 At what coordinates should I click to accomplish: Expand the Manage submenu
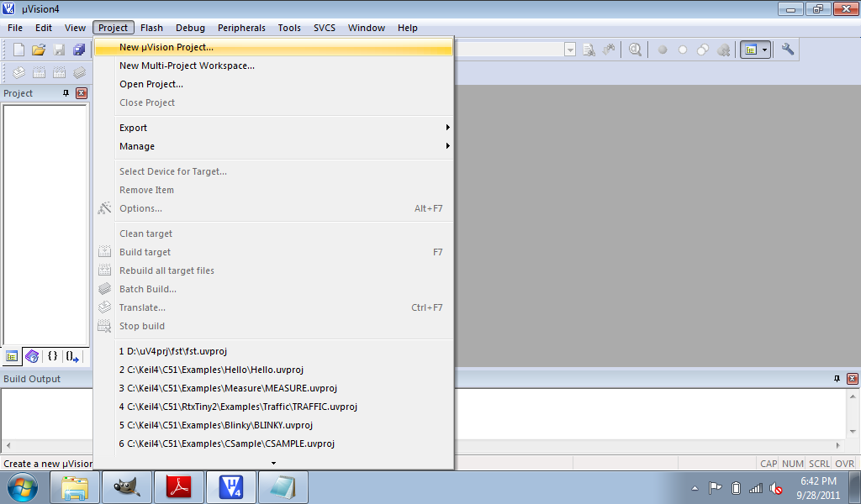[273, 146]
